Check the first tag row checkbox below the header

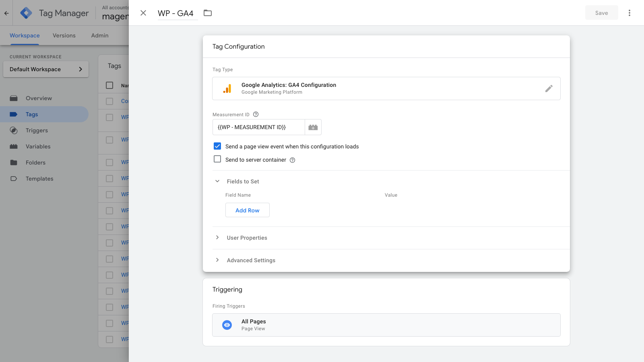click(x=109, y=101)
